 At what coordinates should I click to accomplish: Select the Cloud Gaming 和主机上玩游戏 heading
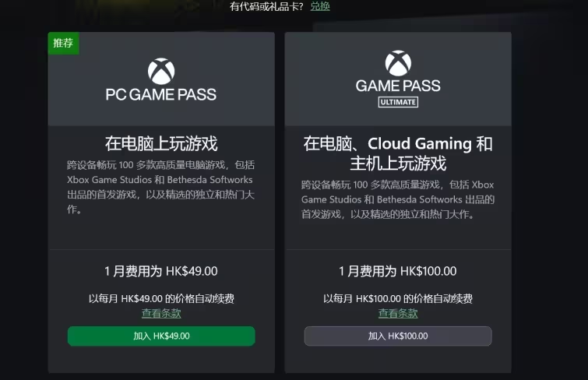[x=398, y=153]
